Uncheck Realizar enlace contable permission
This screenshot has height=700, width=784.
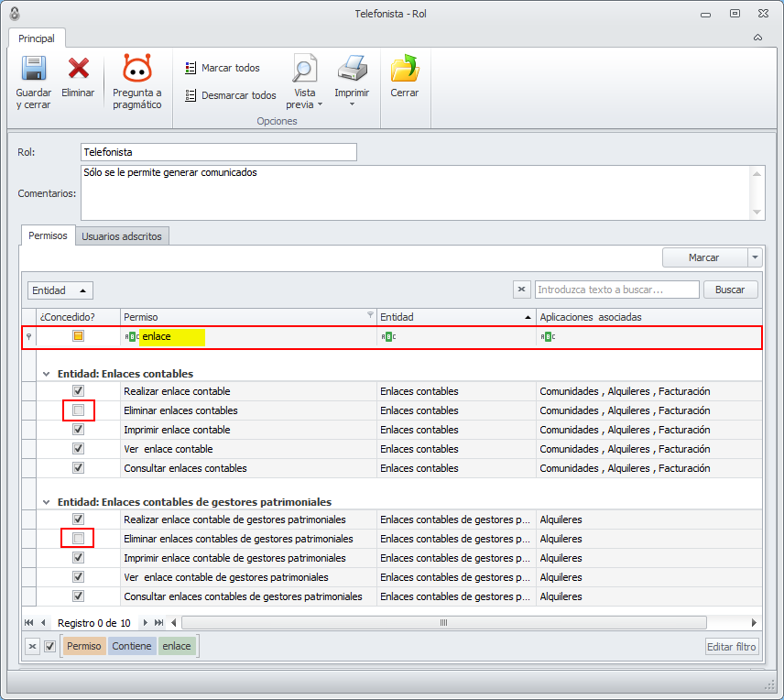(x=79, y=391)
